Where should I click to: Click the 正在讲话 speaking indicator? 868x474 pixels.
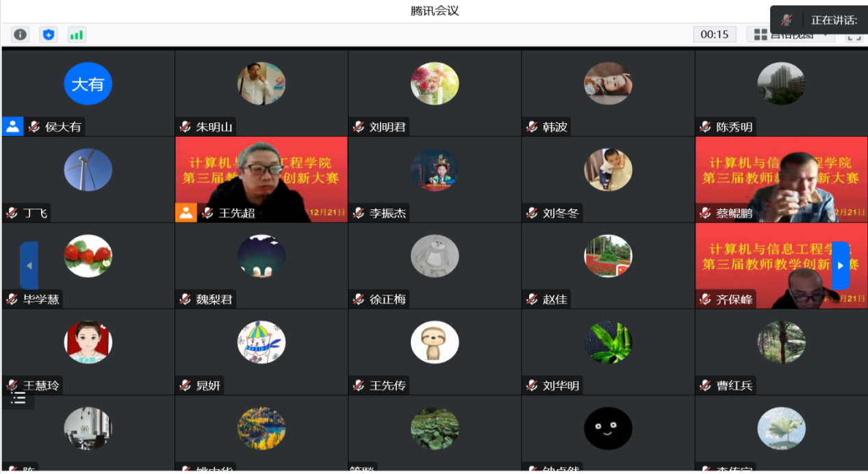coord(834,20)
